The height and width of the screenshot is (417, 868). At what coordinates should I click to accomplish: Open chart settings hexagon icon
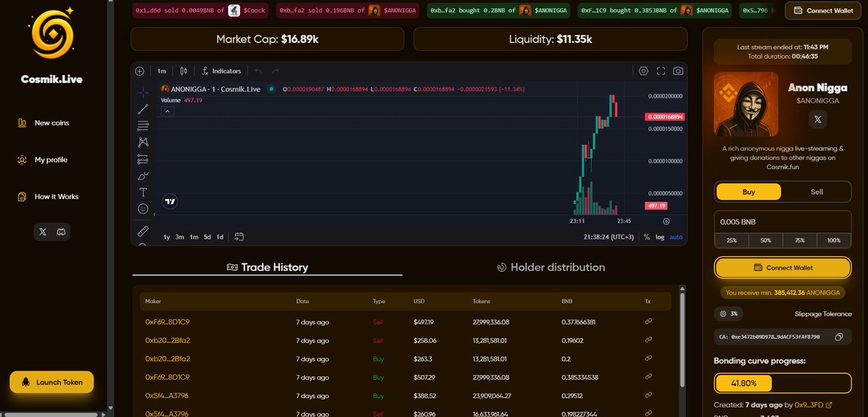[x=644, y=71]
